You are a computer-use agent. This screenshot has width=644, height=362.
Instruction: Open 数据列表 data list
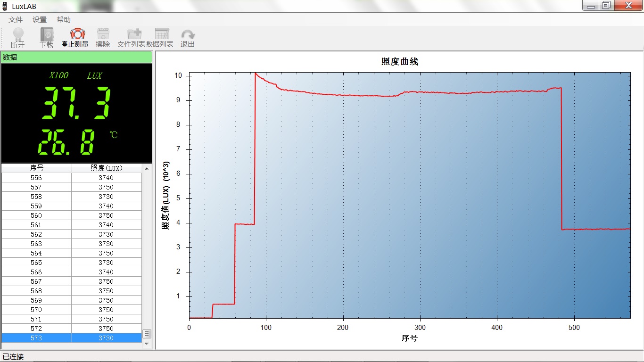[x=160, y=38]
